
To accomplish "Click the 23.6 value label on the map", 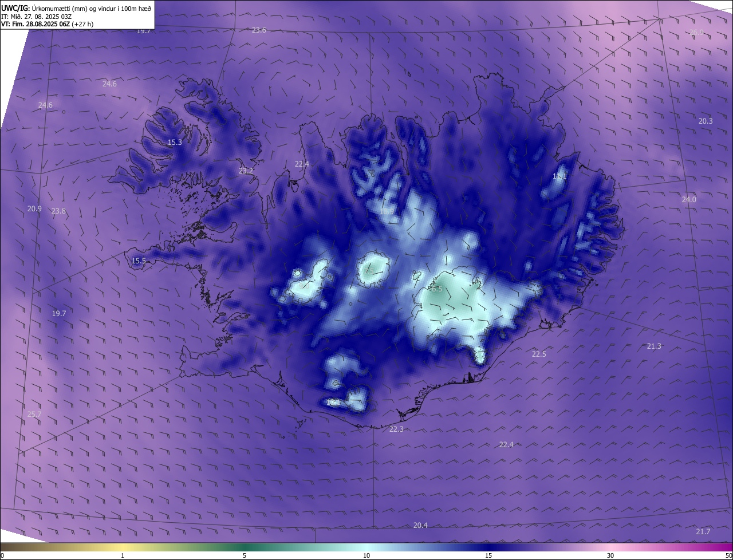I will coord(259,30).
